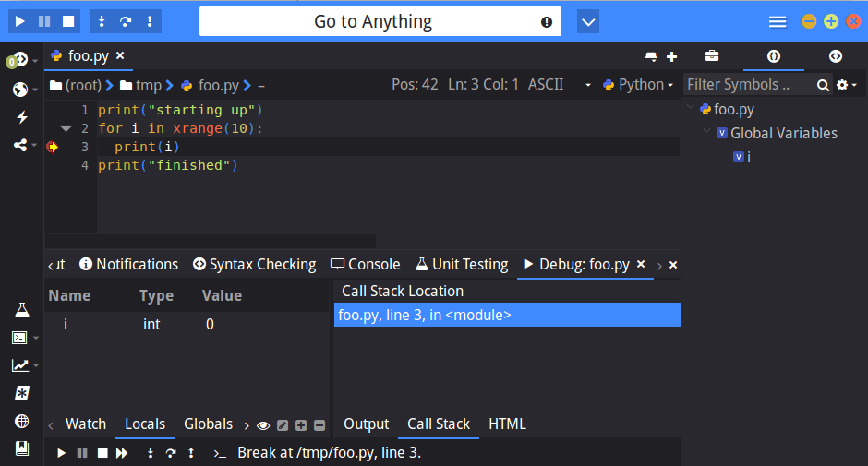This screenshot has width=868, height=466.
Task: Click the asterisk snippet icon in sidebar
Action: (21, 393)
